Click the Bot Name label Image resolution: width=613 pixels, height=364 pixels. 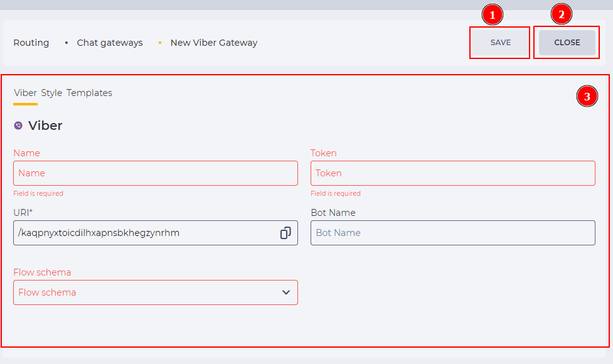[333, 213]
